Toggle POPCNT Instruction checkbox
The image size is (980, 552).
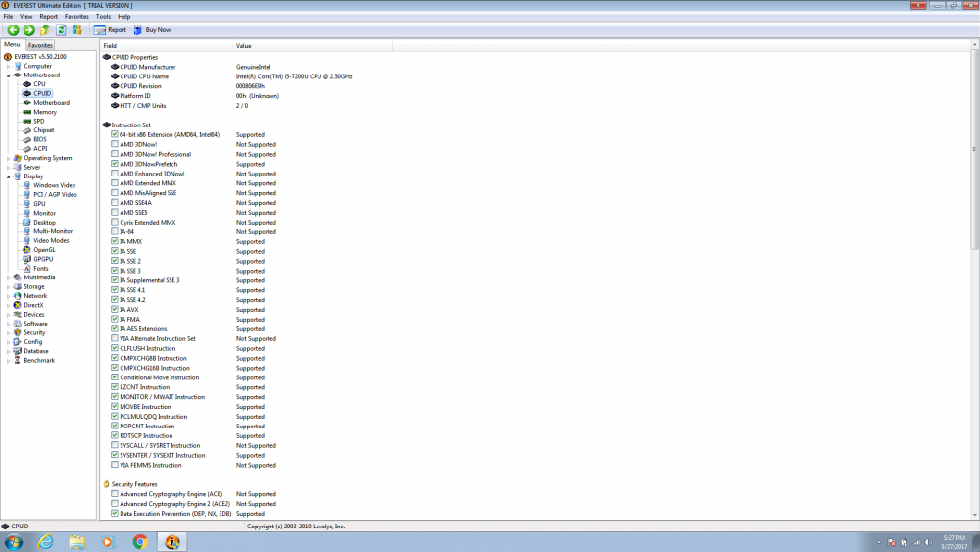(115, 426)
